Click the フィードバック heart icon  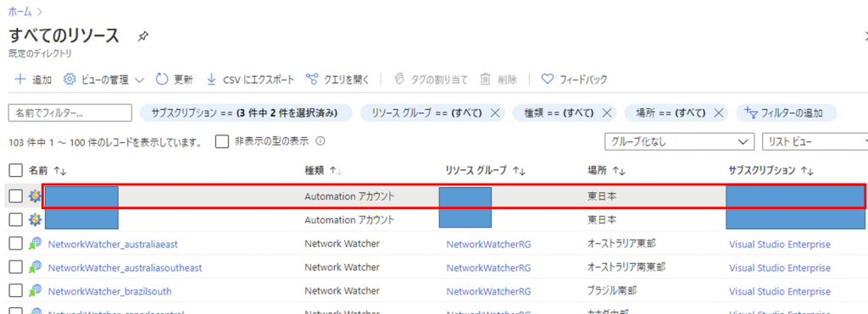[x=547, y=79]
